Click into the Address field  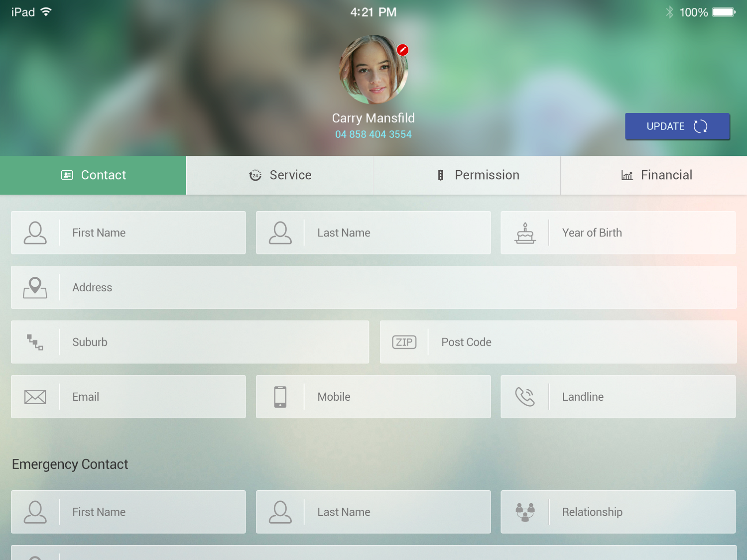(374, 288)
